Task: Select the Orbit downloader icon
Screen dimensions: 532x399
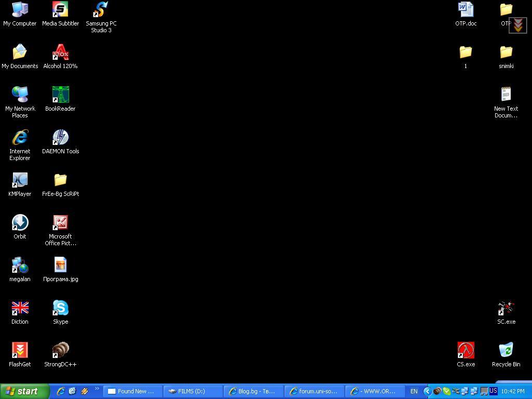Action: (x=20, y=222)
